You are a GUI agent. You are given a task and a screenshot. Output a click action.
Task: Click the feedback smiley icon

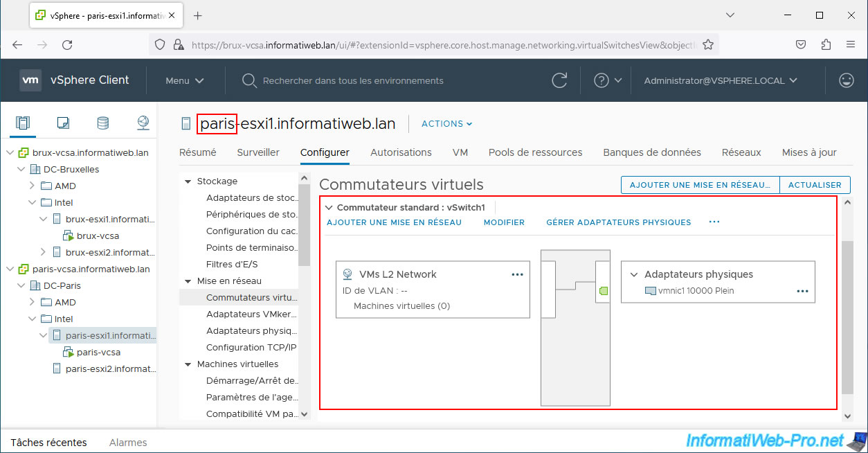pyautogui.click(x=846, y=80)
